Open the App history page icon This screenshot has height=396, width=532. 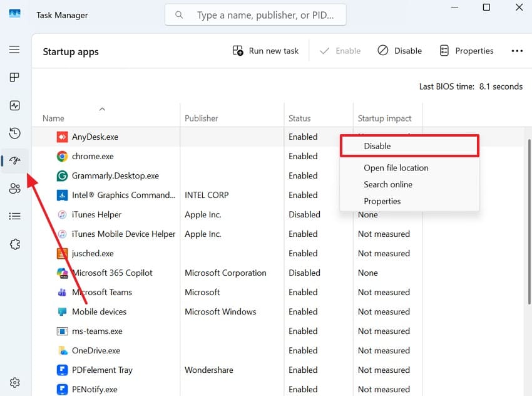pyautogui.click(x=14, y=133)
